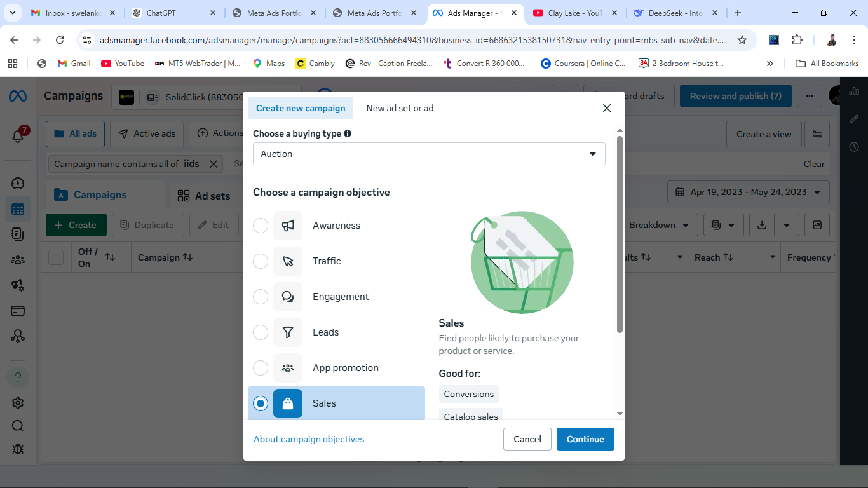The height and width of the screenshot is (488, 868).
Task: Click the Cancel button
Action: coord(527,439)
